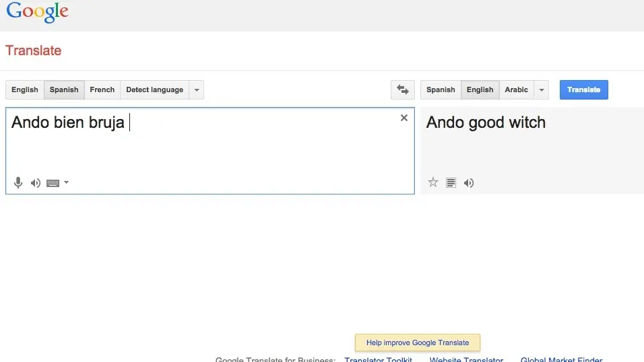The height and width of the screenshot is (362, 644).
Task: Click inside the source text box
Action: [210, 151]
